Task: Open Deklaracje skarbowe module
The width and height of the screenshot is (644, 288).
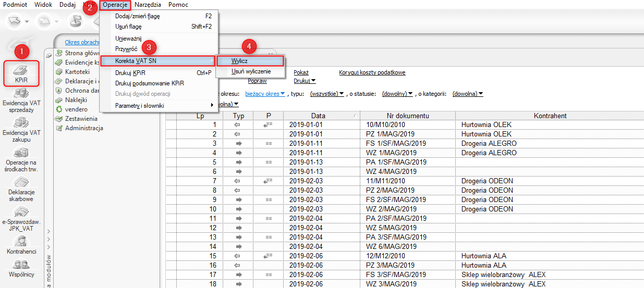Action: 21,189
